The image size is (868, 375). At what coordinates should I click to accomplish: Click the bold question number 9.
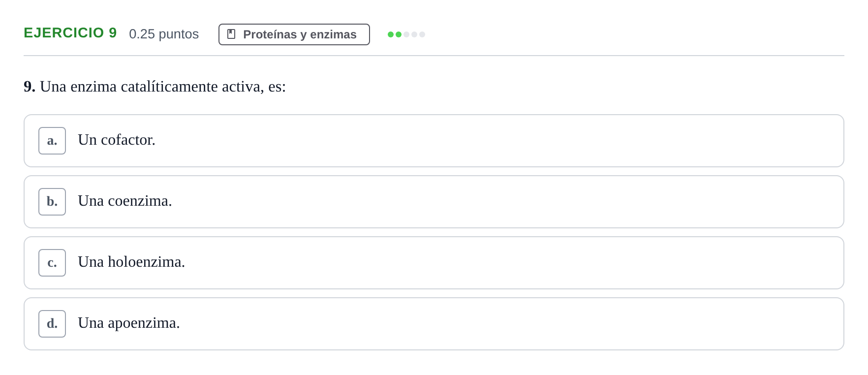[x=30, y=87]
